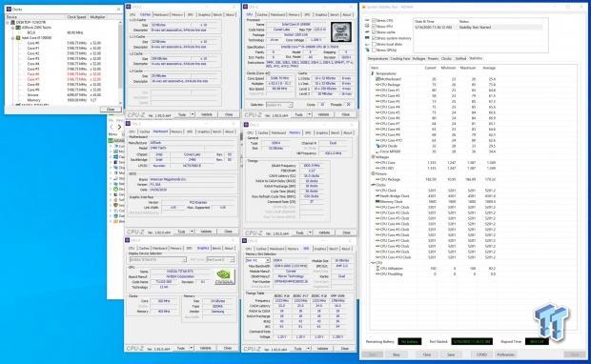Open Tools dropdown arrow in CPU-Z Mainboard window
591x364 pixels.
click(192, 231)
